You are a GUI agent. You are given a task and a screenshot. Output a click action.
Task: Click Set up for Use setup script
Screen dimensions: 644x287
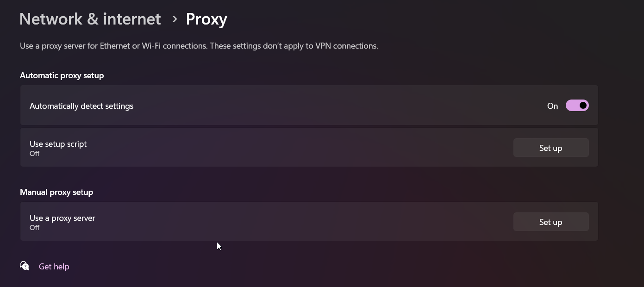(x=550, y=148)
